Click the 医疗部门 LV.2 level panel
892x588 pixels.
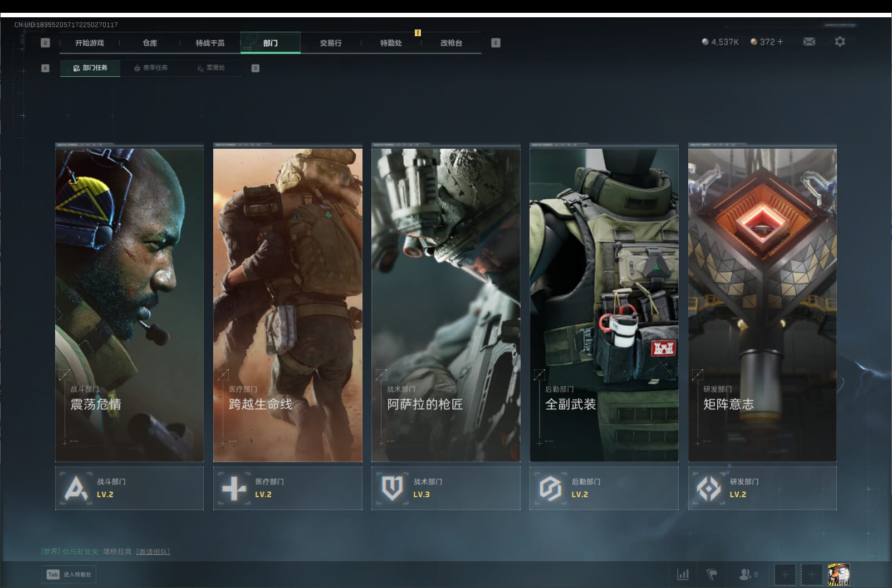(287, 488)
